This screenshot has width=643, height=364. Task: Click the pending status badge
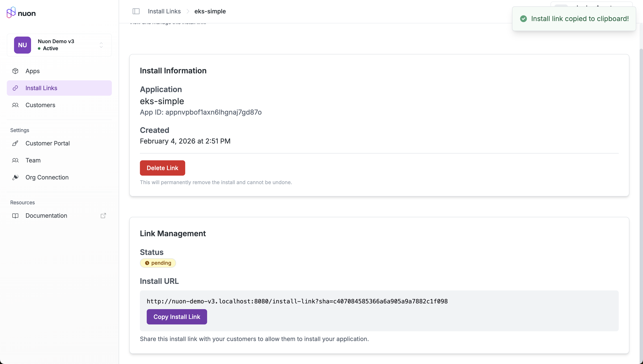158,263
